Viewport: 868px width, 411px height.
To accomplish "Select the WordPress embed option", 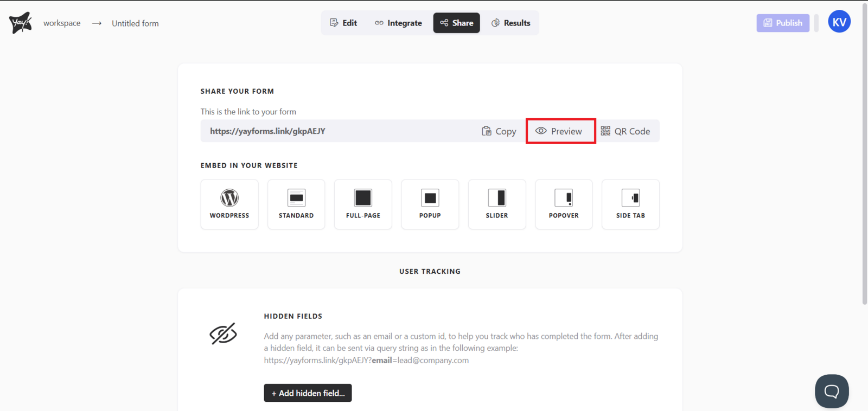I will click(229, 204).
